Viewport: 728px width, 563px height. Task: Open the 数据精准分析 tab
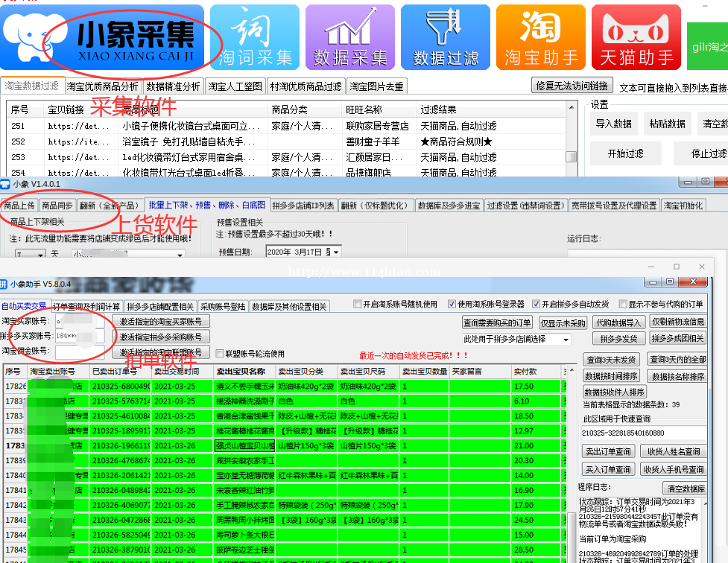coord(173,86)
